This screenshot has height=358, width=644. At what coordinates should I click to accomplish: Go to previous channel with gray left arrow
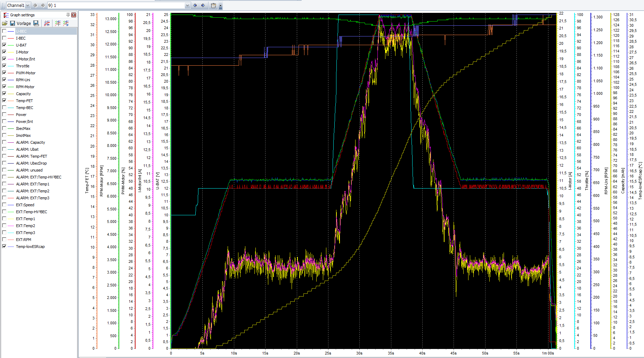click(x=35, y=5)
